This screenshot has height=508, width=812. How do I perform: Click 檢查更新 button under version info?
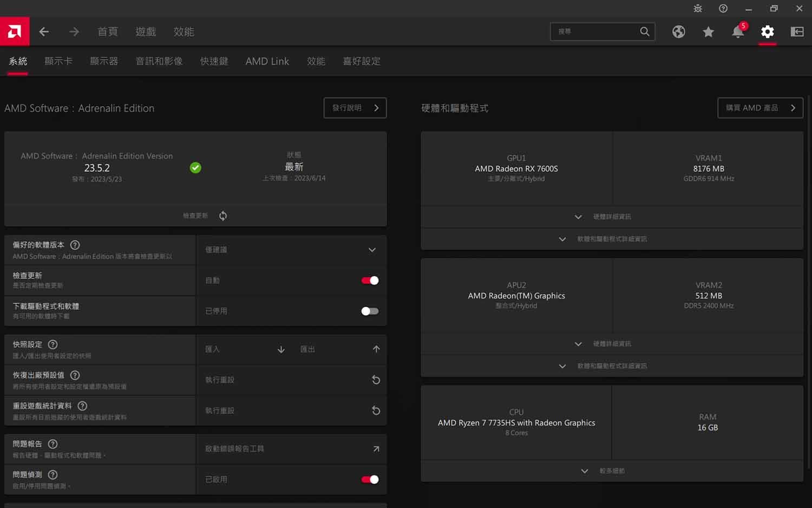pos(195,216)
